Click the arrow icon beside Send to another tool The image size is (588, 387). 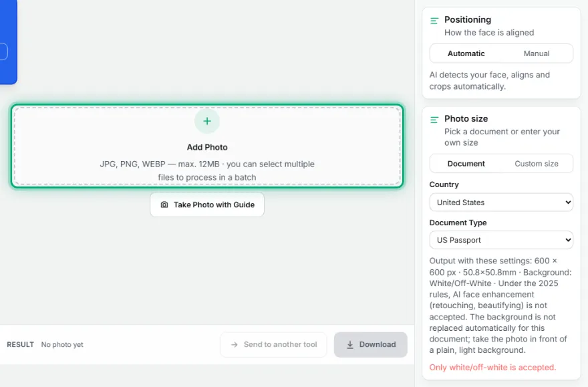tap(235, 345)
